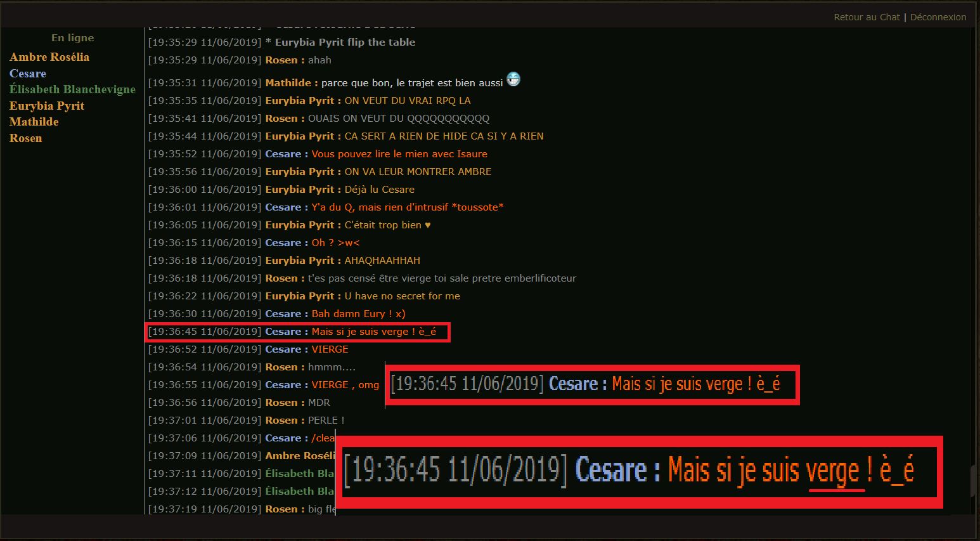Select Élisabeth Blanchevigne in online list
This screenshot has width=980, height=541.
[x=72, y=89]
